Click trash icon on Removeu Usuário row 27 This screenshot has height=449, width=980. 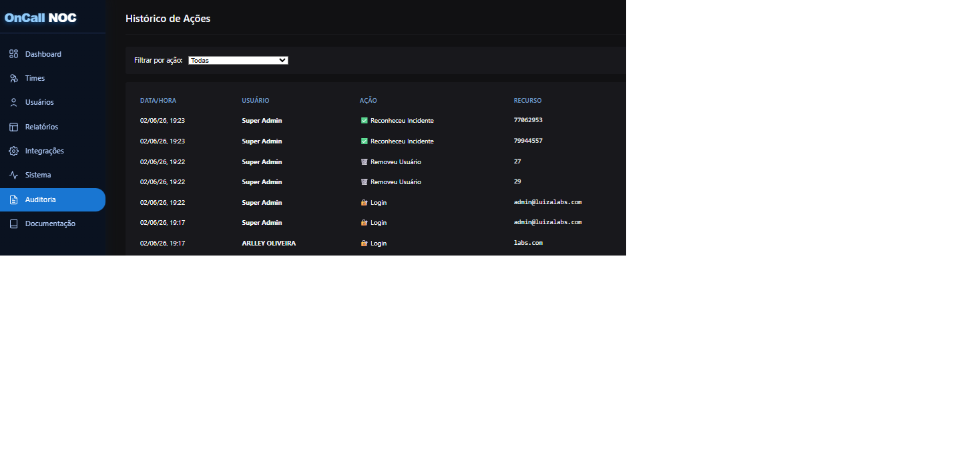pos(364,162)
